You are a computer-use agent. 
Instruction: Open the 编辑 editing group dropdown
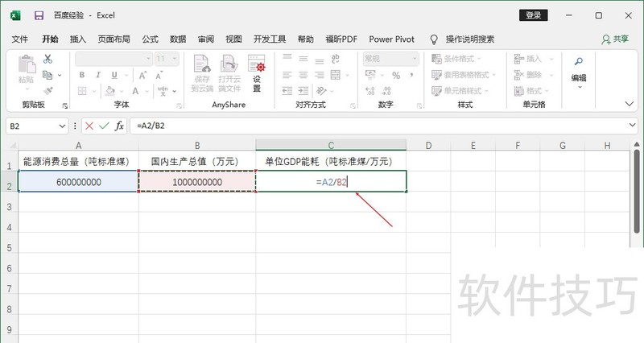579,73
